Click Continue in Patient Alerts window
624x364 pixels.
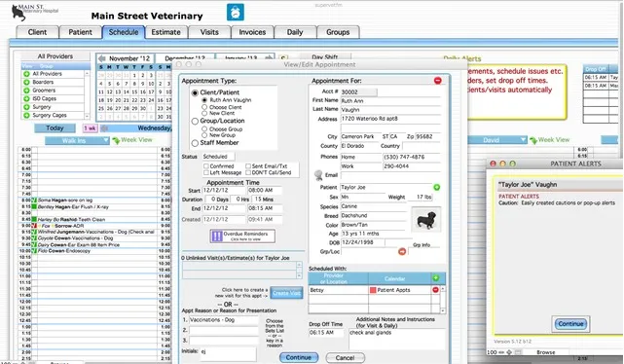click(570, 324)
